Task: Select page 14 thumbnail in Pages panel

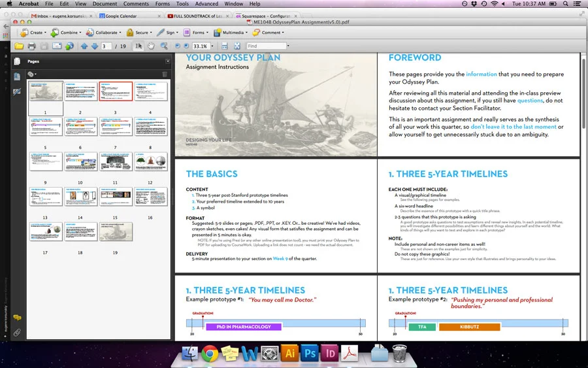Action: point(80,197)
